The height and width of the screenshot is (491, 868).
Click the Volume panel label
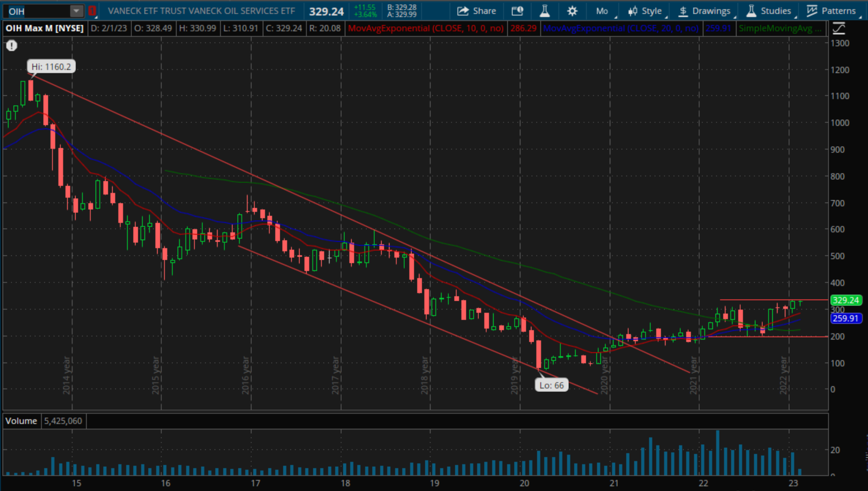pyautogui.click(x=21, y=421)
